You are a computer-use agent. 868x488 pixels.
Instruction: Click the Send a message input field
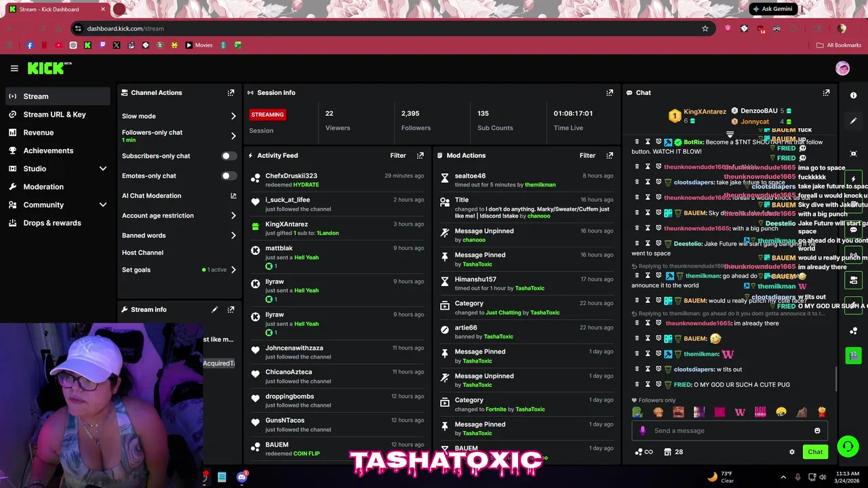coord(729,430)
